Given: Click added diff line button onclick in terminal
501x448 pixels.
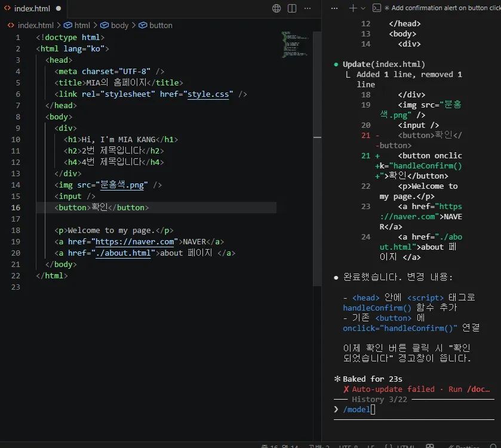Looking at the screenshot, I should point(411,166).
